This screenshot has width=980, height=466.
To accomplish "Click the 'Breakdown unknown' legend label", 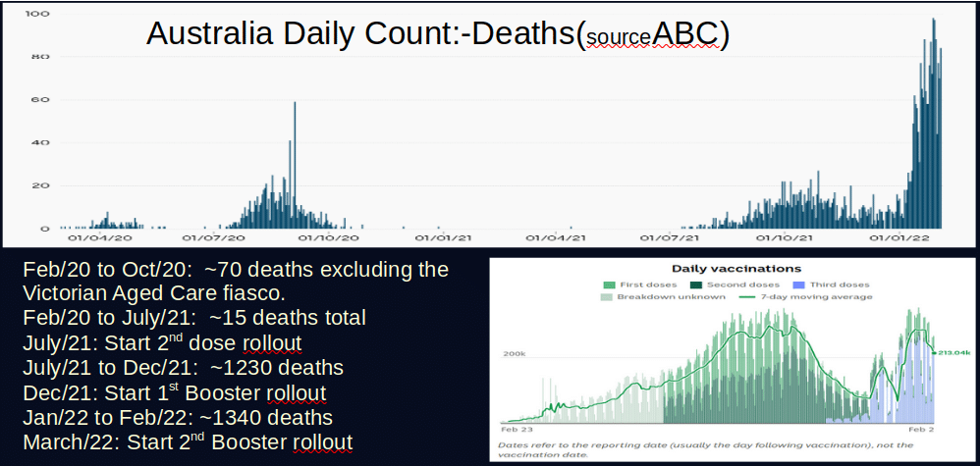I will pyautogui.click(x=672, y=297).
